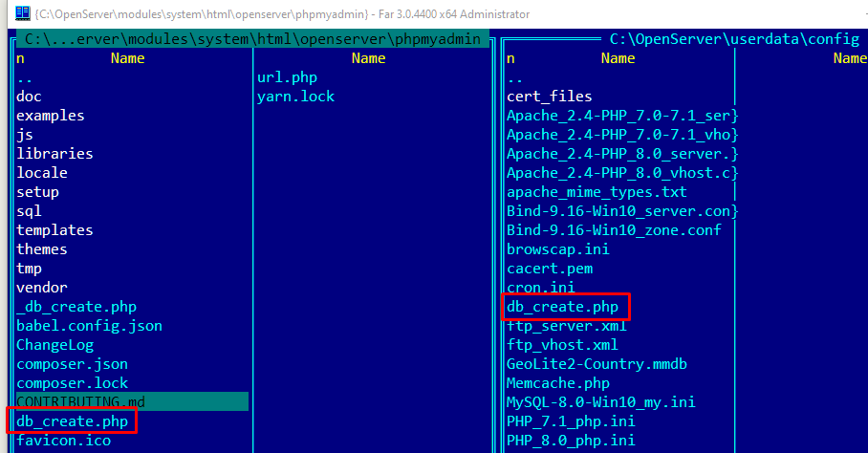The image size is (868, 453).
Task: Select PHP_8.0_php.ini config file
Action: 570,441
